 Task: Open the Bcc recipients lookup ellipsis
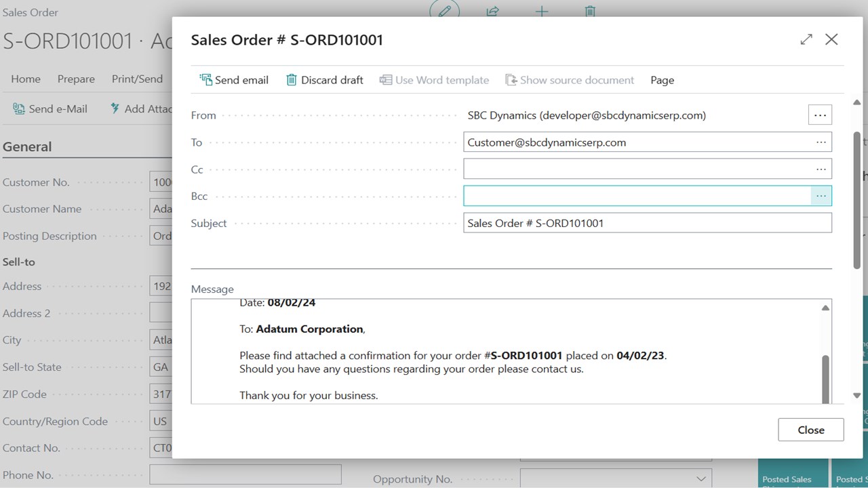(x=821, y=196)
